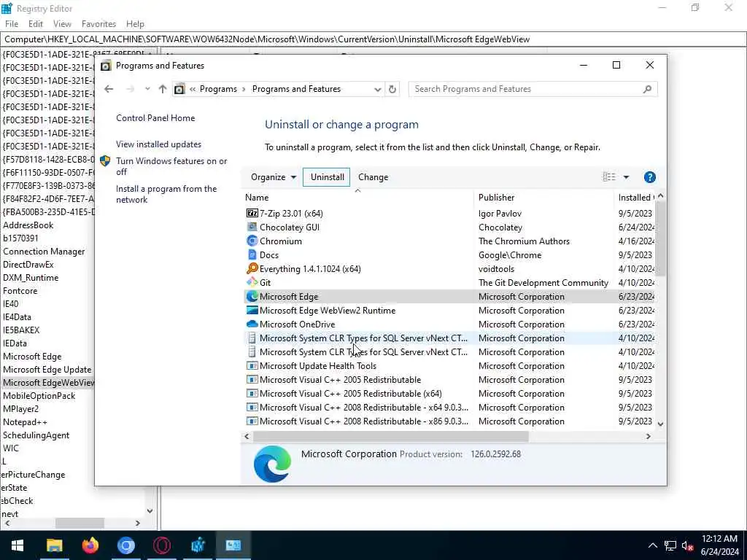Click the Programs breadcrumb
This screenshot has height=560, width=747.
coord(218,89)
